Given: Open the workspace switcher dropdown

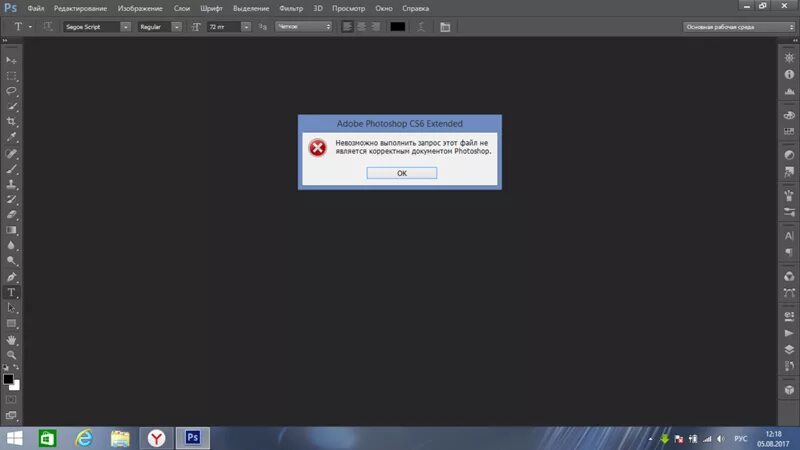Looking at the screenshot, I should point(739,27).
